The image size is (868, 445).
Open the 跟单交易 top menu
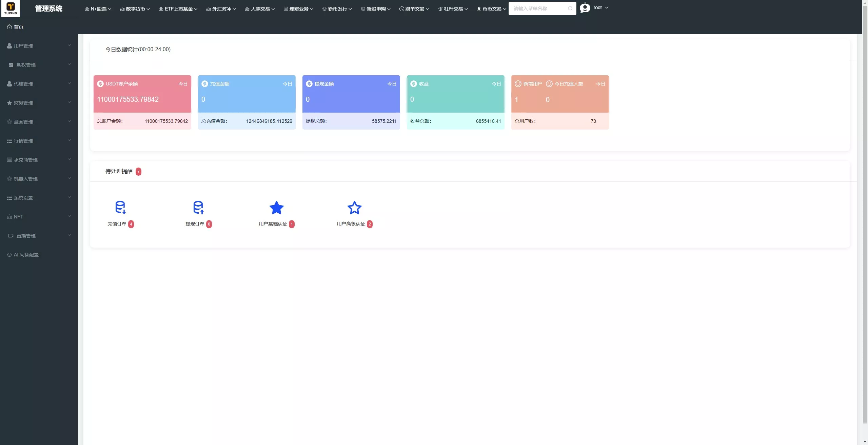tap(414, 9)
